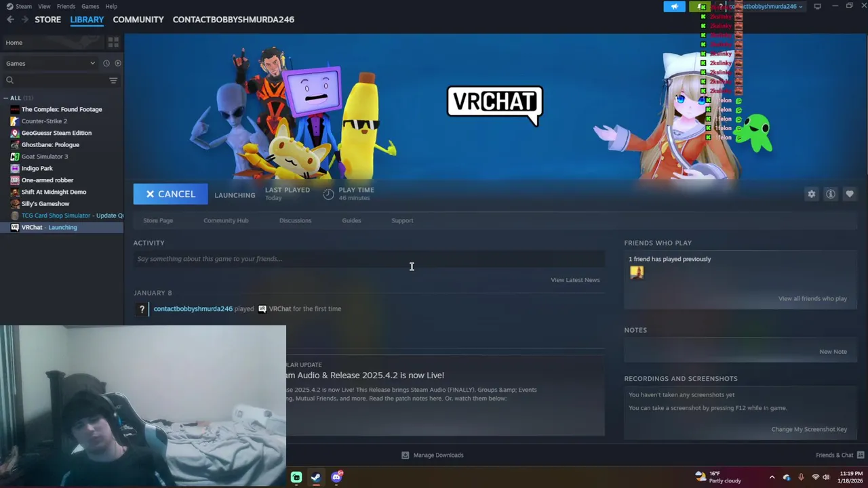Switch to the collections grid view icon
The width and height of the screenshot is (868, 488).
click(113, 42)
